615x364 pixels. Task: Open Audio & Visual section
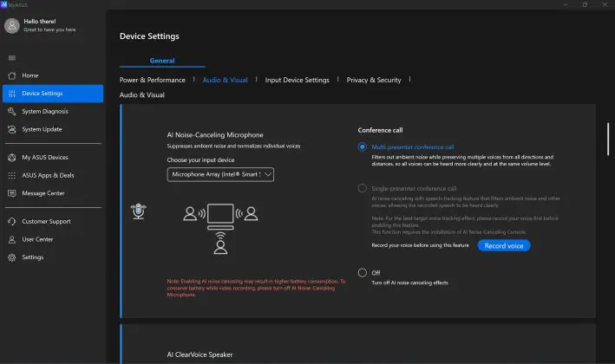tap(226, 80)
